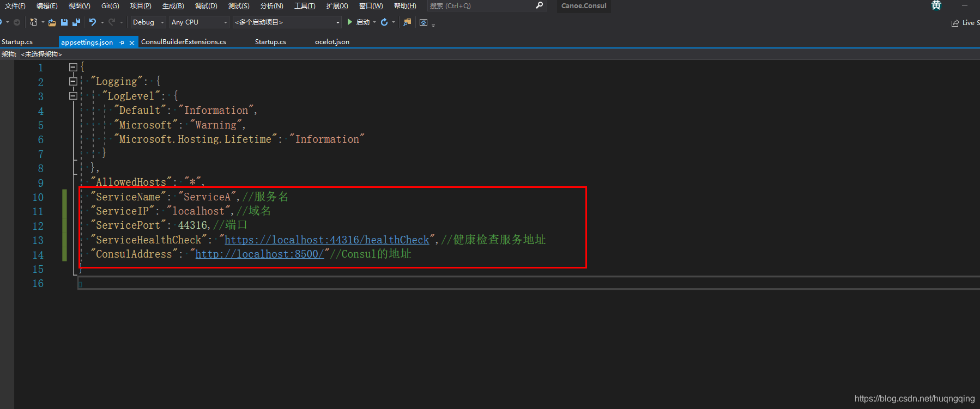This screenshot has height=409, width=980.
Task: Click the Save All icon
Action: (x=76, y=22)
